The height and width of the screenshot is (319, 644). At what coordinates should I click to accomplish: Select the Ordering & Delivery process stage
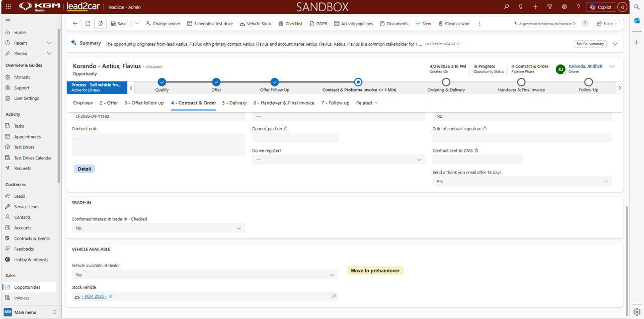[x=446, y=82]
